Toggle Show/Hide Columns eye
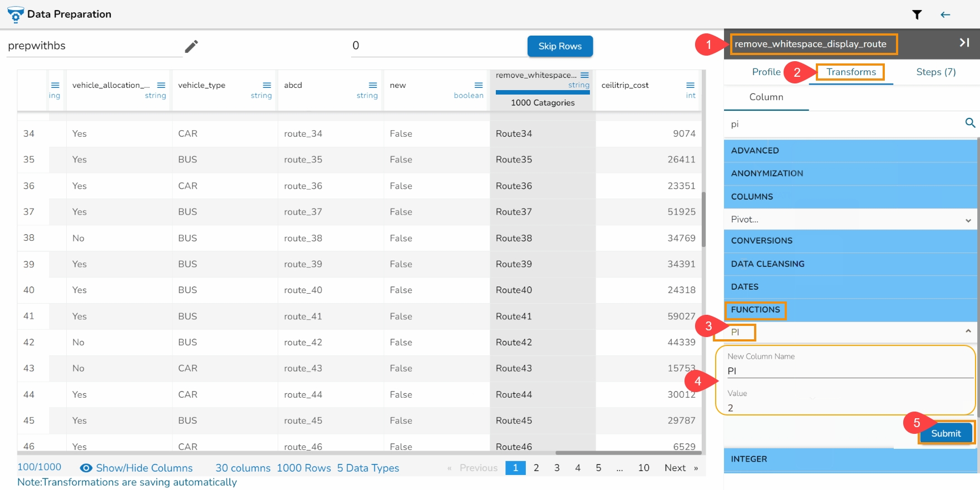The width and height of the screenshot is (980, 490). (x=86, y=468)
